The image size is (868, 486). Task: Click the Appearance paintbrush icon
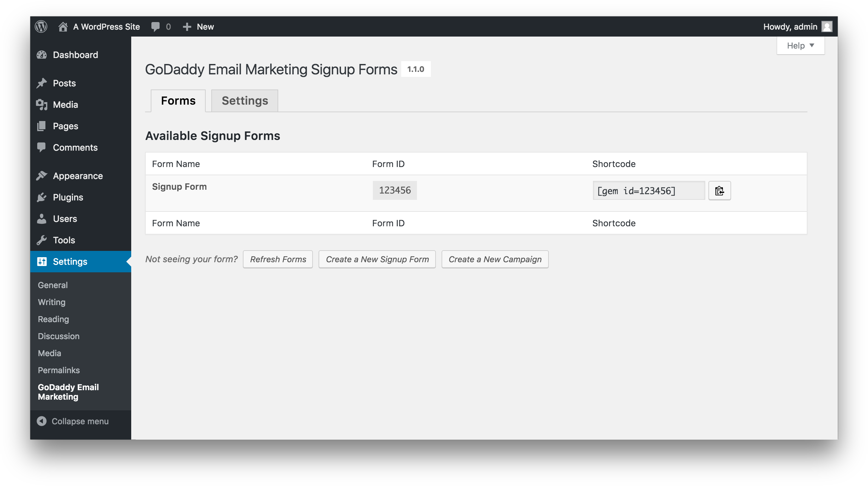coord(42,176)
